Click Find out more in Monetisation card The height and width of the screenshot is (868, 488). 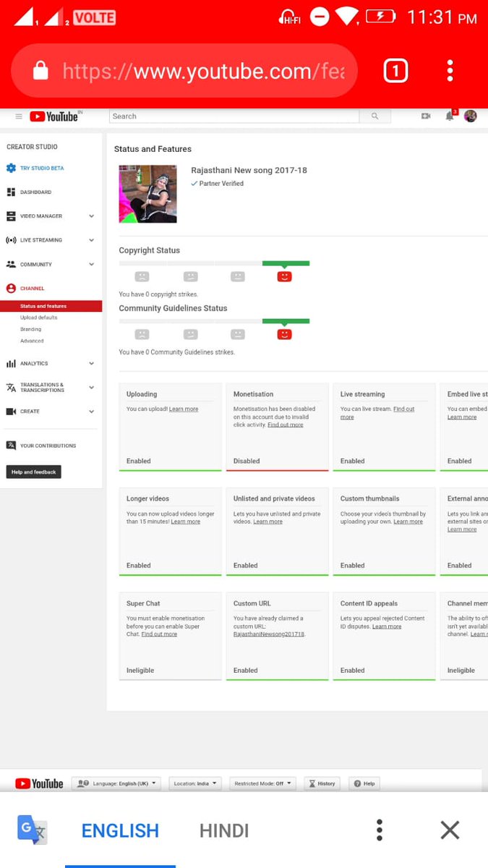(286, 425)
